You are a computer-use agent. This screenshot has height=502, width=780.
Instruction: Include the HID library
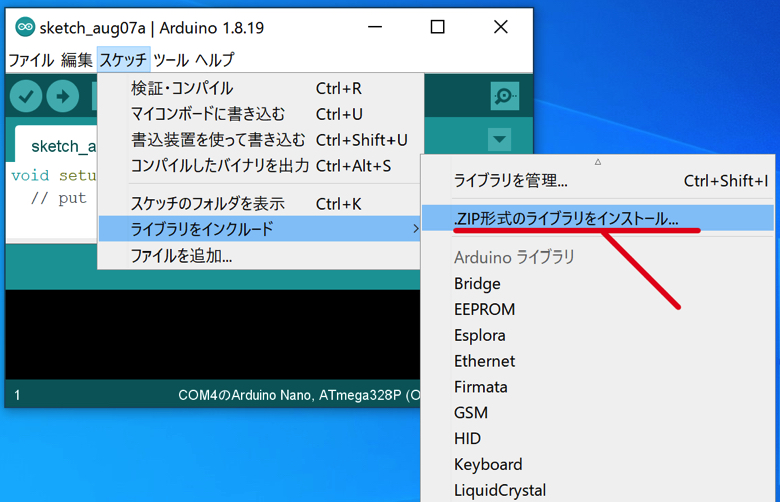point(598,439)
